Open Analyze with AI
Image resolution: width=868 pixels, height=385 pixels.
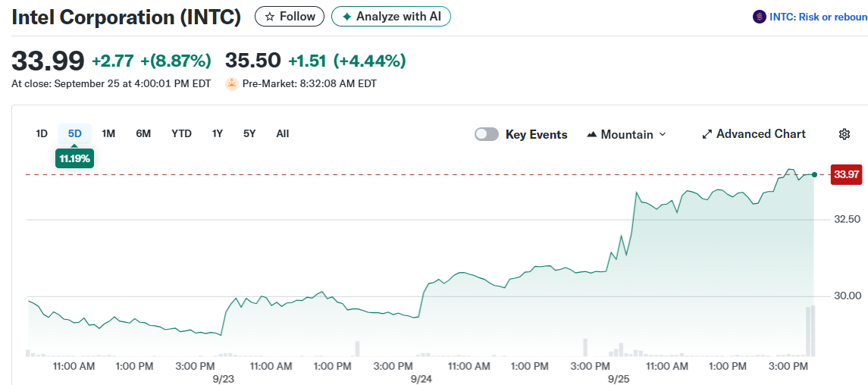[x=391, y=17]
